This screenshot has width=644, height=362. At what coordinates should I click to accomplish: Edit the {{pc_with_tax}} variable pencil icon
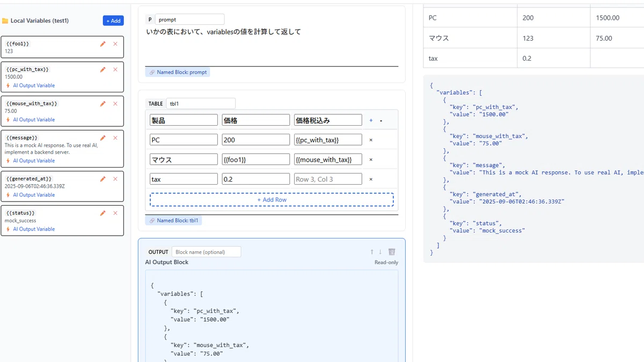103,69
